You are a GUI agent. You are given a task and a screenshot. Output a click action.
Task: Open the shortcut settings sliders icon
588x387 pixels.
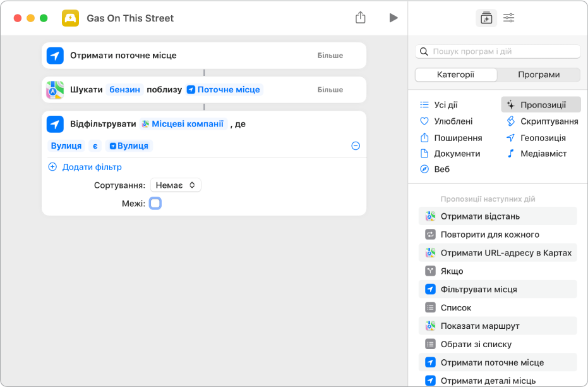508,18
